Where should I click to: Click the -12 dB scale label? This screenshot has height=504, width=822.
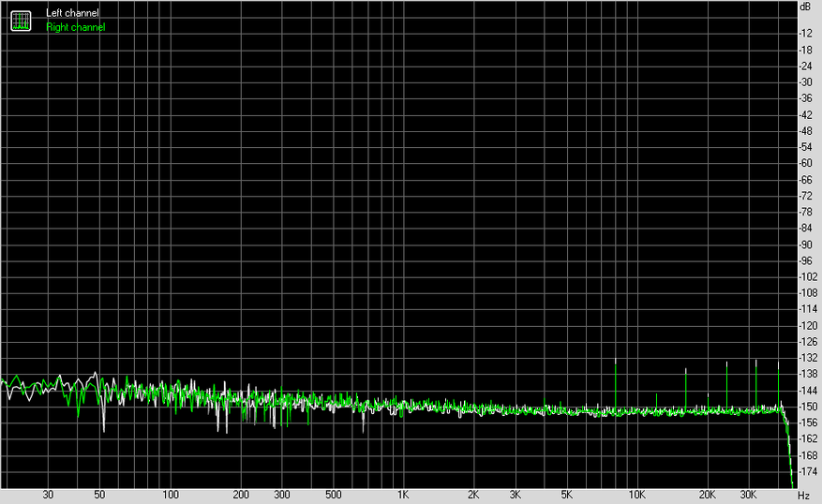coord(806,34)
